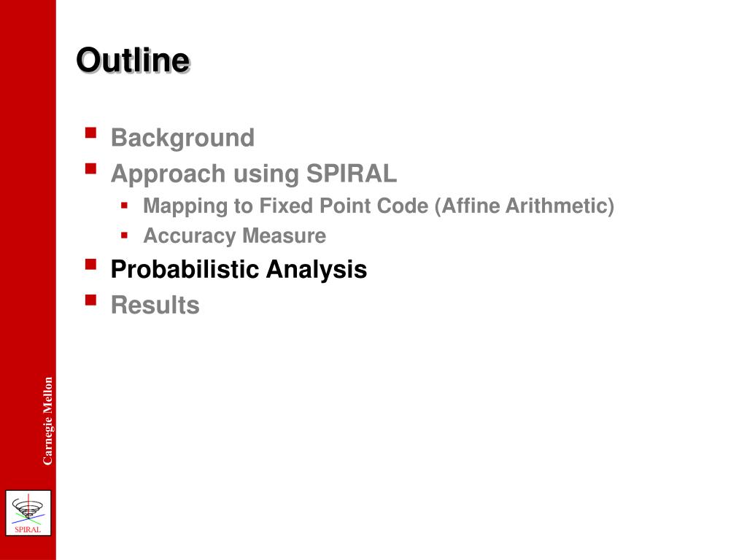Viewport: 747px width, 560px height.
Task: Click the SPIRAL logo icon
Action: pos(28,513)
